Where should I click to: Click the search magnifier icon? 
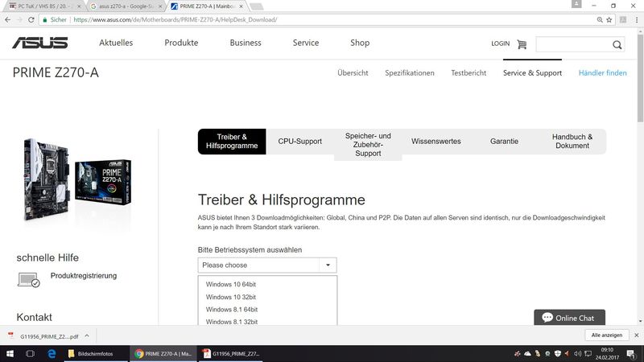point(617,45)
